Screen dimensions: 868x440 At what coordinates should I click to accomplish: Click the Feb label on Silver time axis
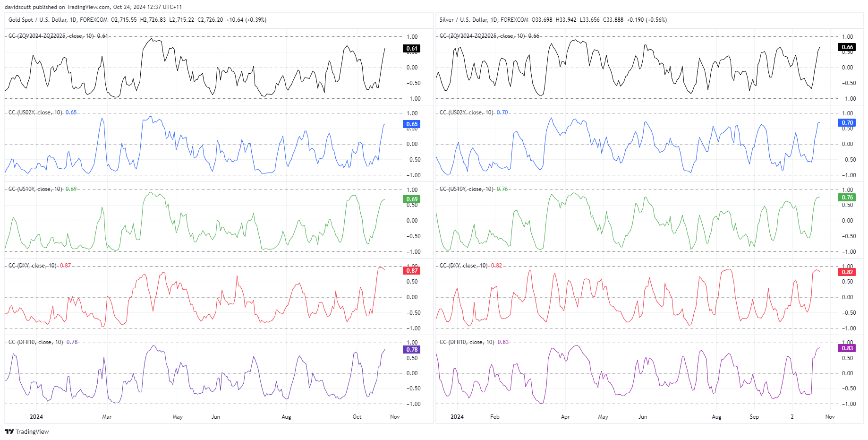494,417
